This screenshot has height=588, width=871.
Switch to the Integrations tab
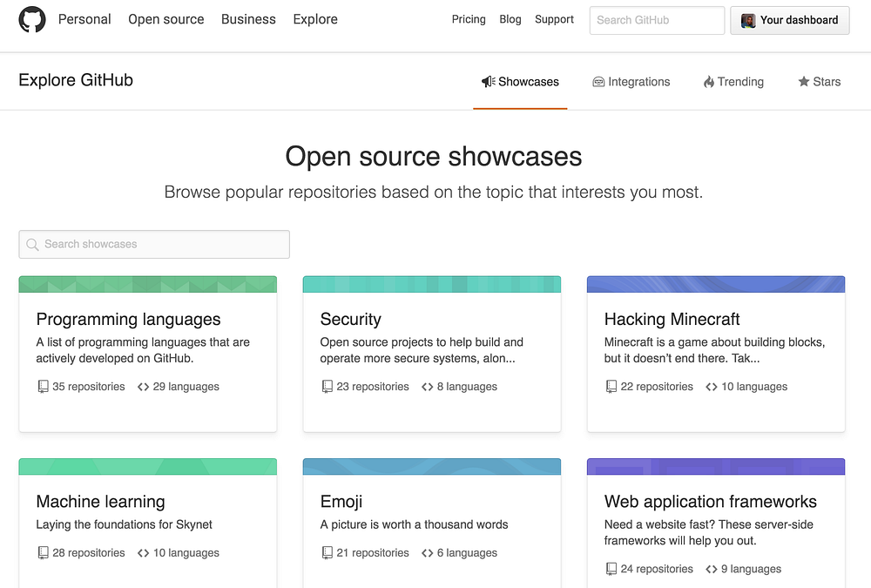631,82
